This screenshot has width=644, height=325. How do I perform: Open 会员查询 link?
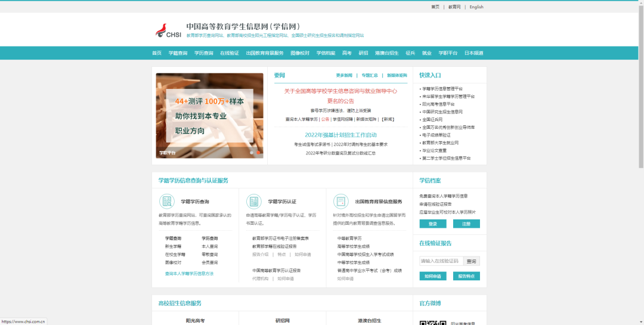pyautogui.click(x=209, y=262)
